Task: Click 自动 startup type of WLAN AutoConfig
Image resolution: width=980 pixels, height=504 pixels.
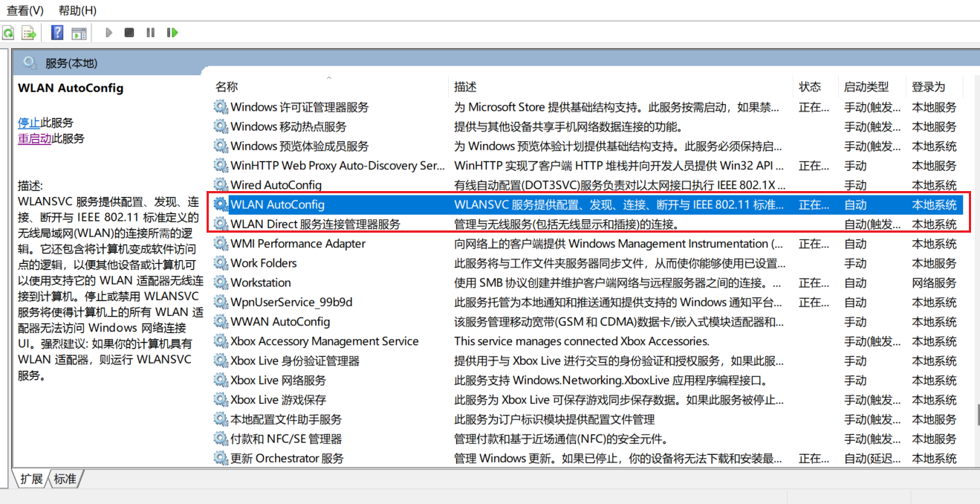Action: coord(855,204)
